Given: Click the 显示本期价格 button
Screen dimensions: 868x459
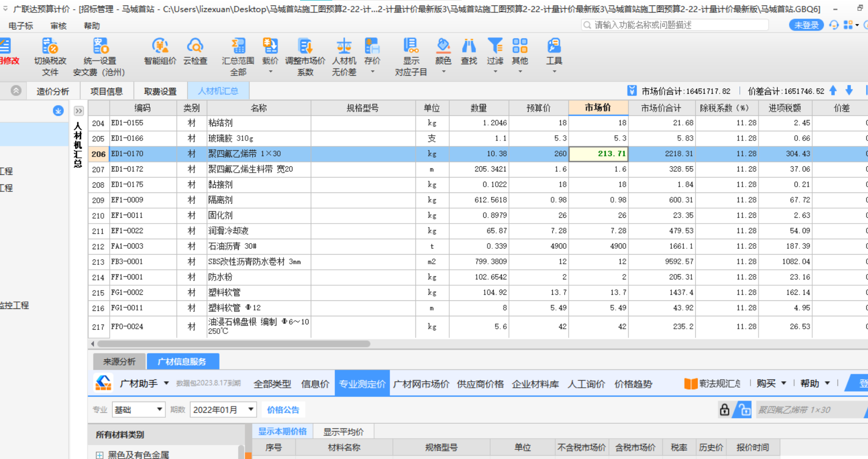Looking at the screenshot, I should coord(282,432).
